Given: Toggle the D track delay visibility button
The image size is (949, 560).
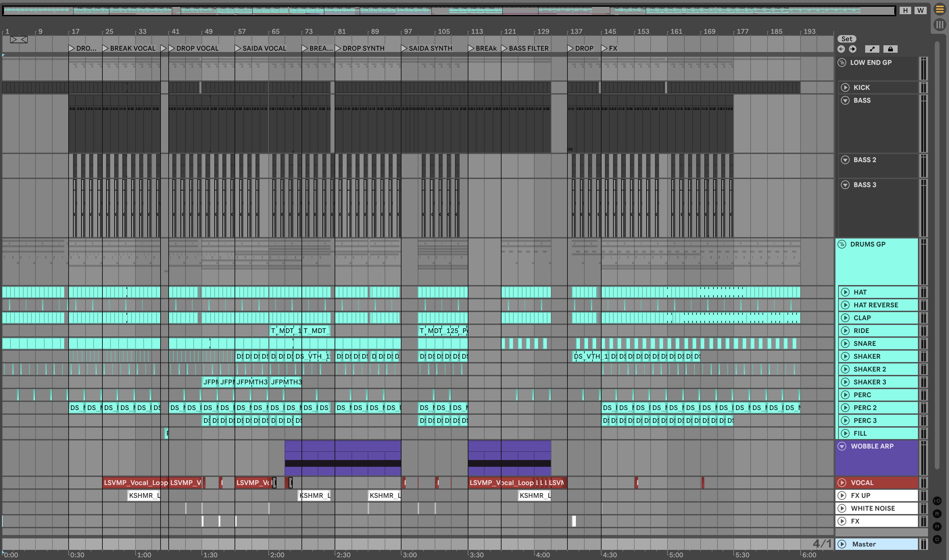Looking at the screenshot, I should pos(937,540).
